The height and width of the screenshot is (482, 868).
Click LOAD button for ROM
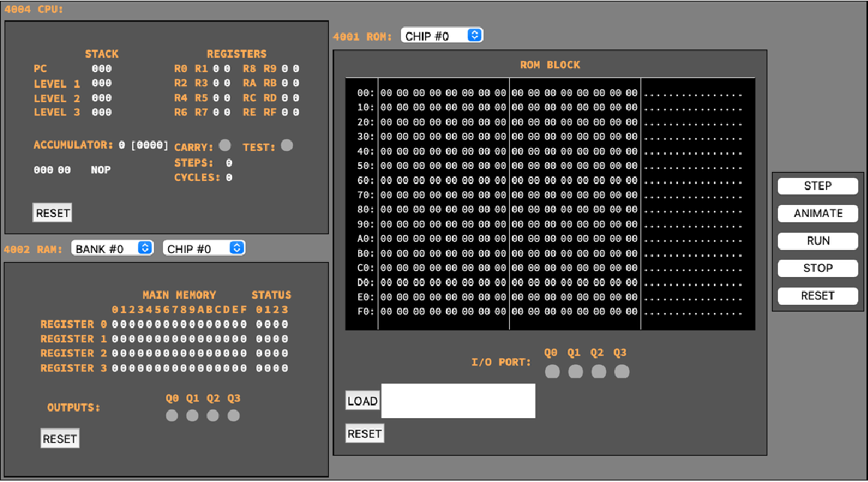362,401
